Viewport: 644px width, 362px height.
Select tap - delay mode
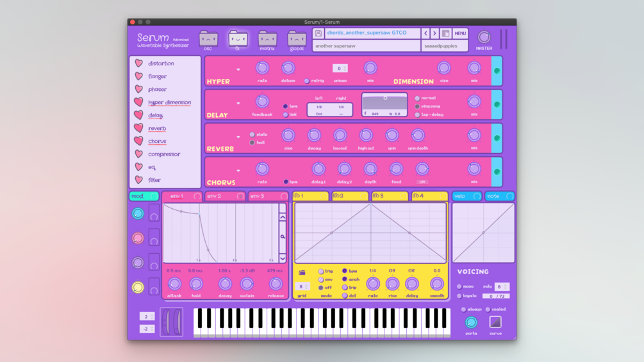(x=417, y=115)
